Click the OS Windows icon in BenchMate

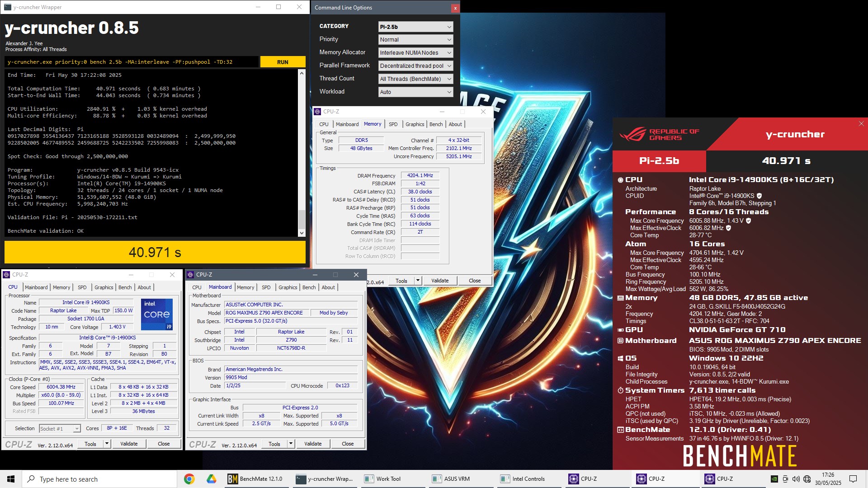[x=620, y=358]
